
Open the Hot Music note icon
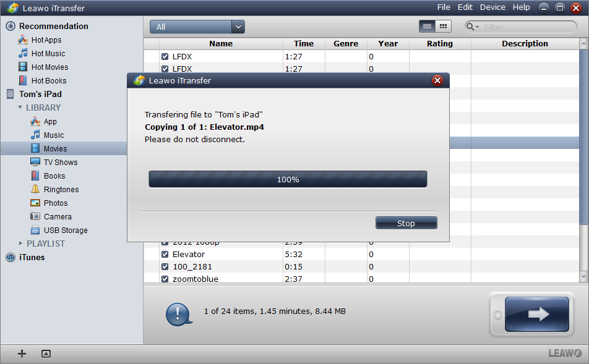(x=23, y=53)
